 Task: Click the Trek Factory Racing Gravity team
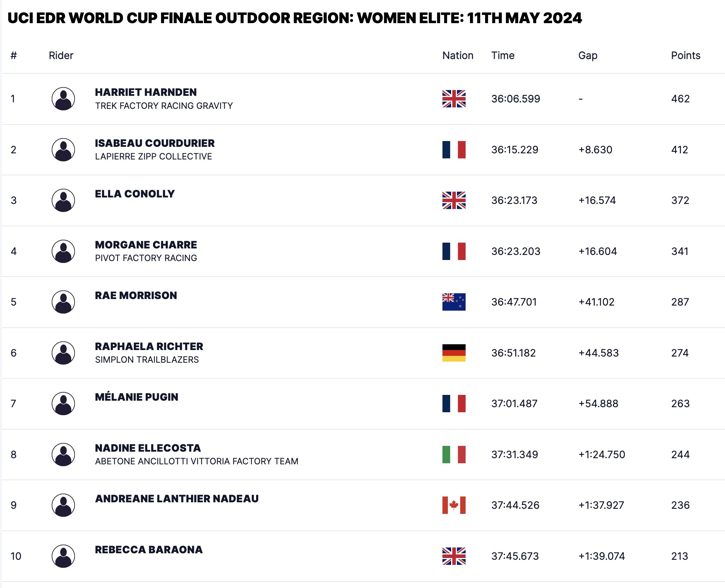(164, 106)
